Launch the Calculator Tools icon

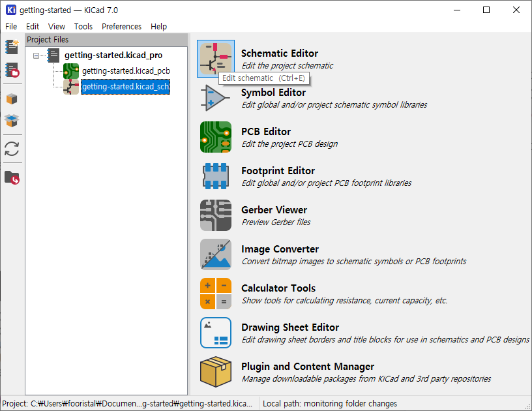point(216,294)
